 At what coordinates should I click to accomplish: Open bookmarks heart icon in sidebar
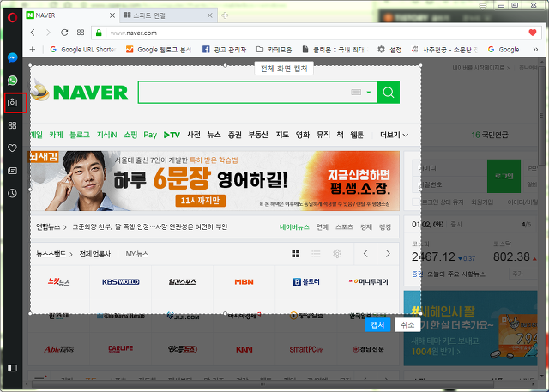coord(12,148)
